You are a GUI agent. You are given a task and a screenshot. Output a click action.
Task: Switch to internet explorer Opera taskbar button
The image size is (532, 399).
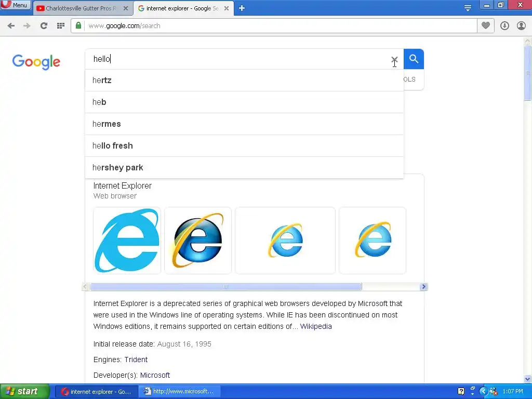coord(96,392)
